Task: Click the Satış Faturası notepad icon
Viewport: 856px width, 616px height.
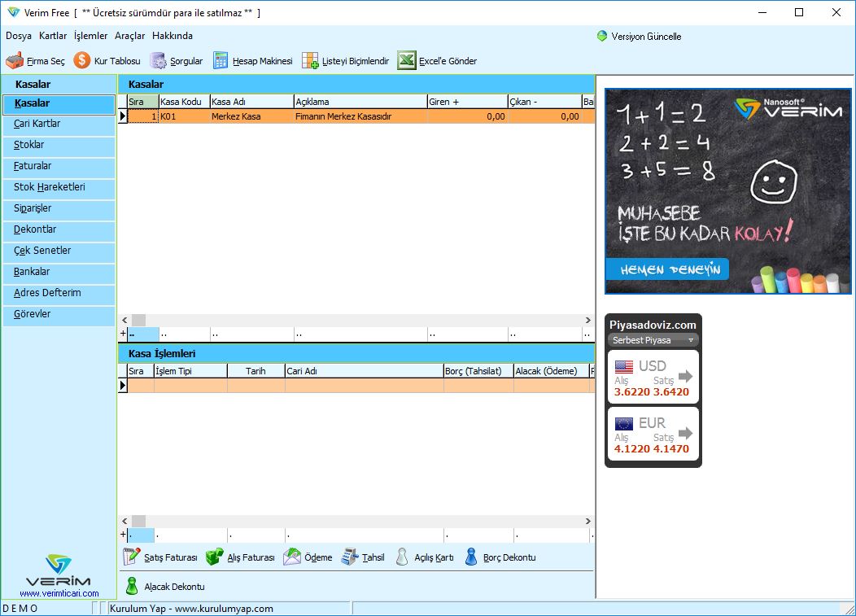Action: 131,557
